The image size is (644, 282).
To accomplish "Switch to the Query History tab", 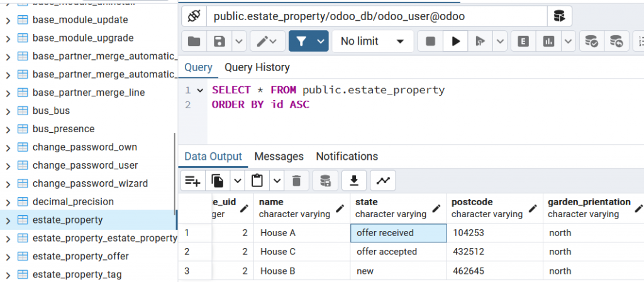I will pyautogui.click(x=257, y=67).
